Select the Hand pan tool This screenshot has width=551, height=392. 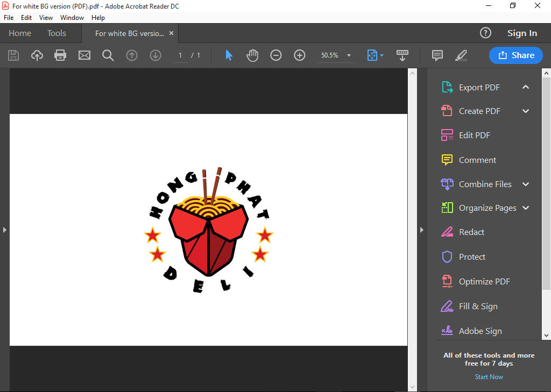(252, 55)
